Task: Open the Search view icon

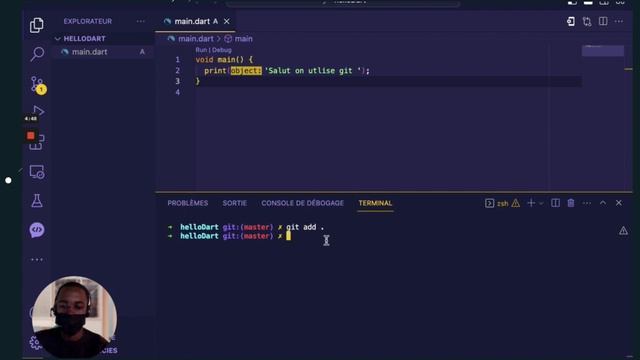Action: (37, 54)
